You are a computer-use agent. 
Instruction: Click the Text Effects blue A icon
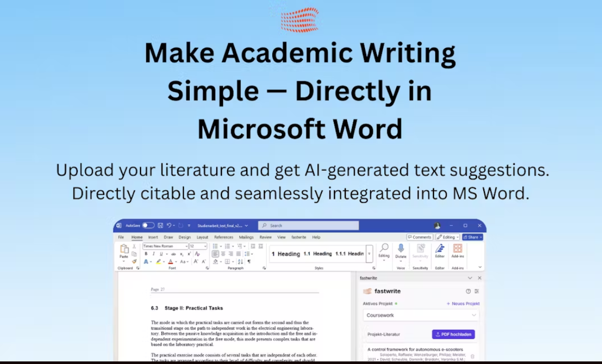click(146, 261)
